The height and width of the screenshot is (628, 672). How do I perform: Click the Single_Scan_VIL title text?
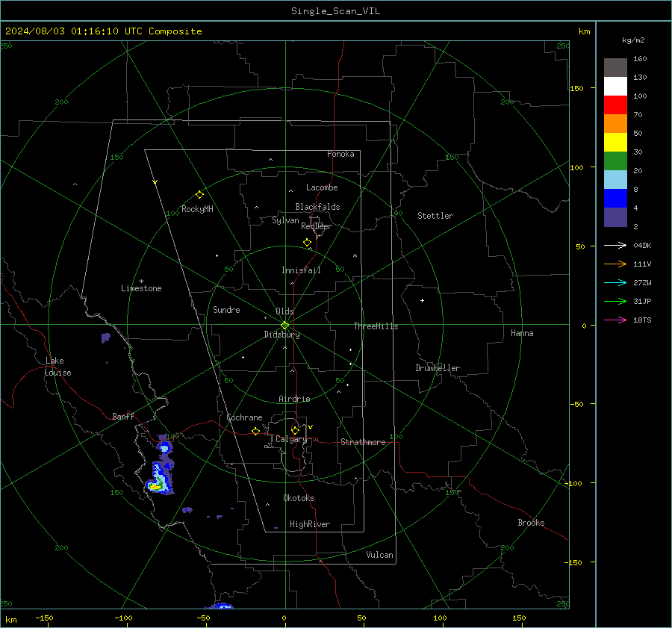tap(335, 11)
